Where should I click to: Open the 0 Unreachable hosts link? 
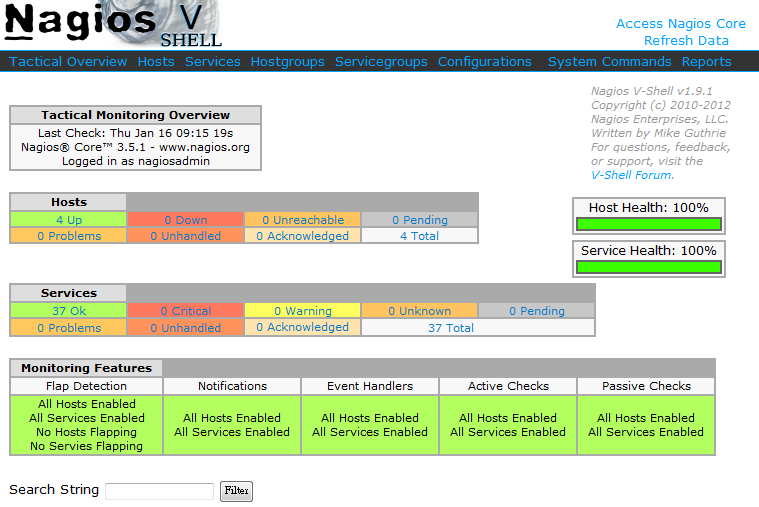coord(303,220)
